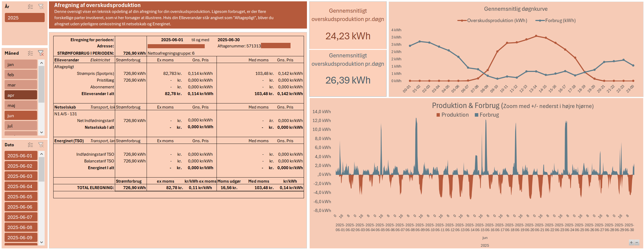Toggle multi-select in the Måned slicer
This screenshot has width=644, height=250.
pyautogui.click(x=30, y=53)
